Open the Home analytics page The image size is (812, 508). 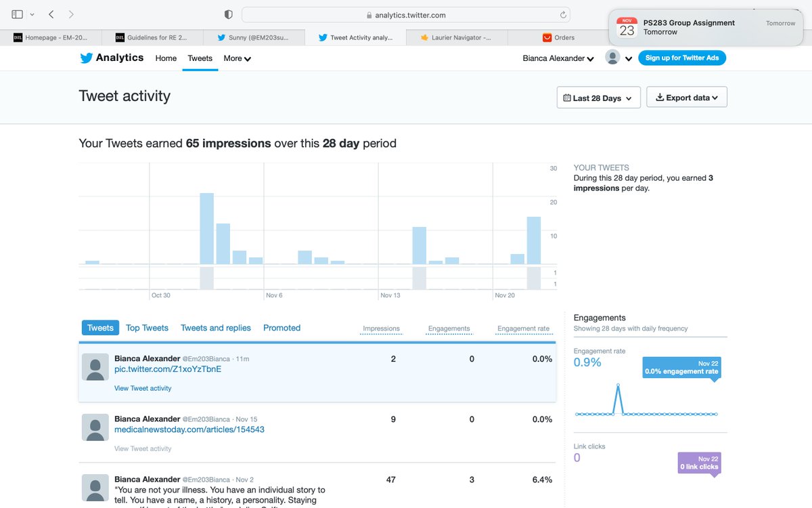tap(166, 58)
